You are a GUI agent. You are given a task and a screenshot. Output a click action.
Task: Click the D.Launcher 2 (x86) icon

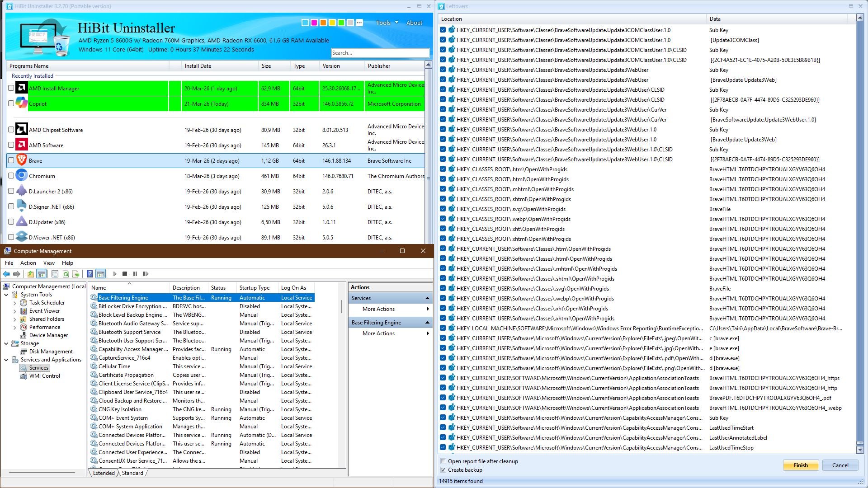click(x=21, y=191)
